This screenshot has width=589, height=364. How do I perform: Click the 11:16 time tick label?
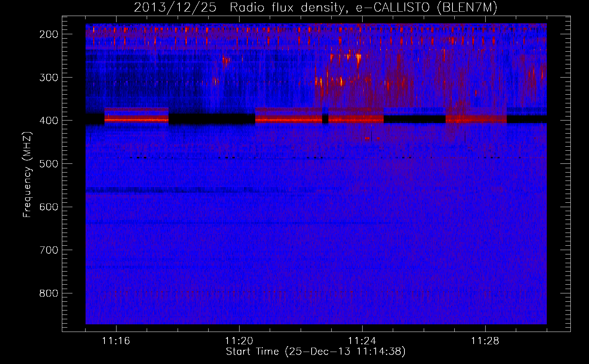[x=116, y=341]
